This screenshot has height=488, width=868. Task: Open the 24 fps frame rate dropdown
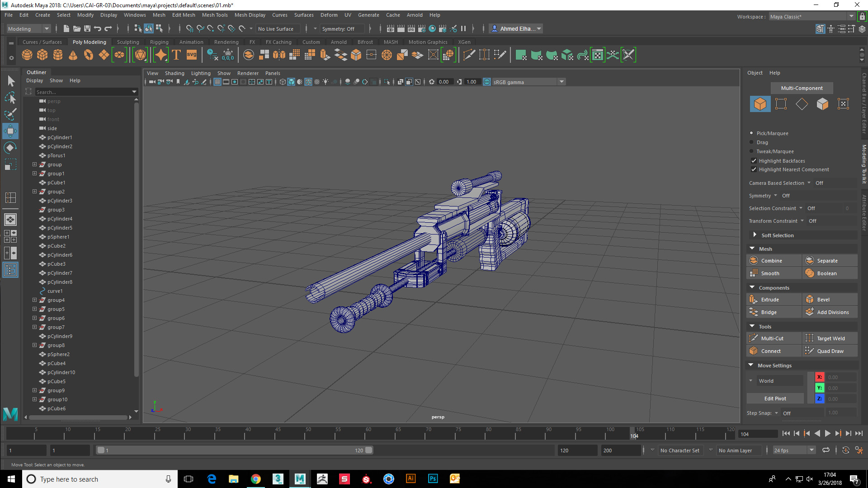(794, 450)
